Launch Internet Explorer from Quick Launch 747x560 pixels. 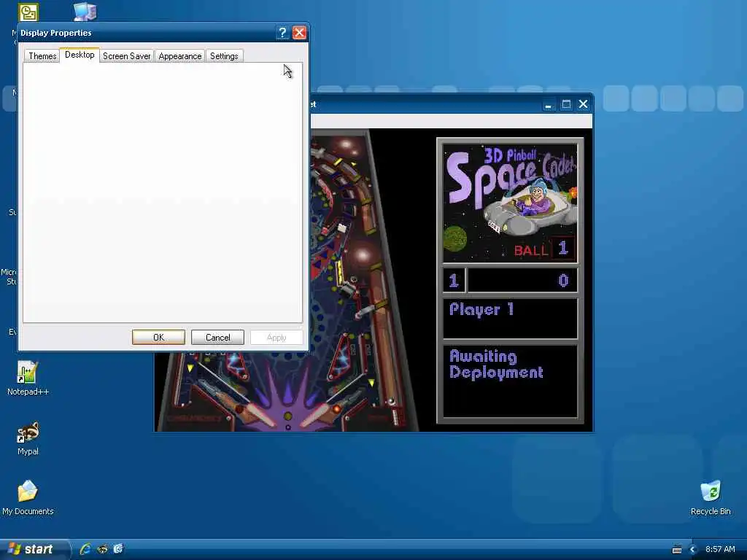[85, 549]
